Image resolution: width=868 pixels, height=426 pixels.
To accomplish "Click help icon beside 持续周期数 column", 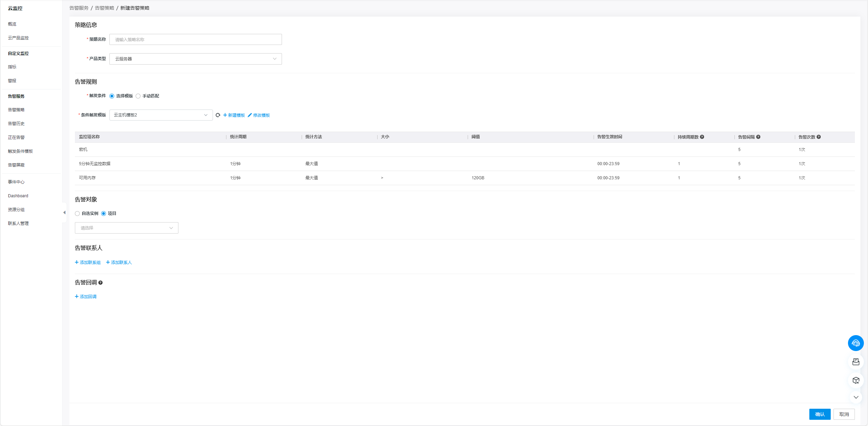I will point(702,137).
